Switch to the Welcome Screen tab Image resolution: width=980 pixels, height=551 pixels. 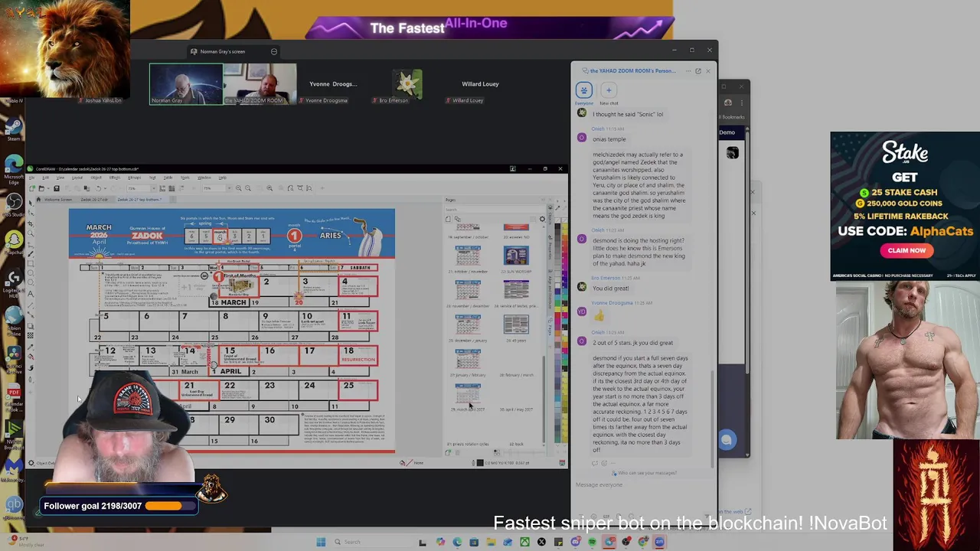58,200
